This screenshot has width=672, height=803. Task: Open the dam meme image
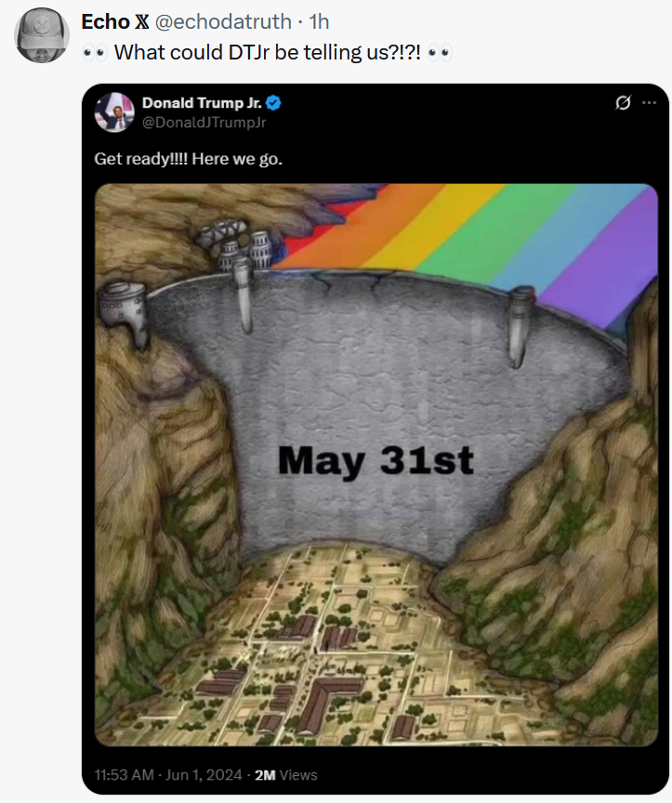376,465
